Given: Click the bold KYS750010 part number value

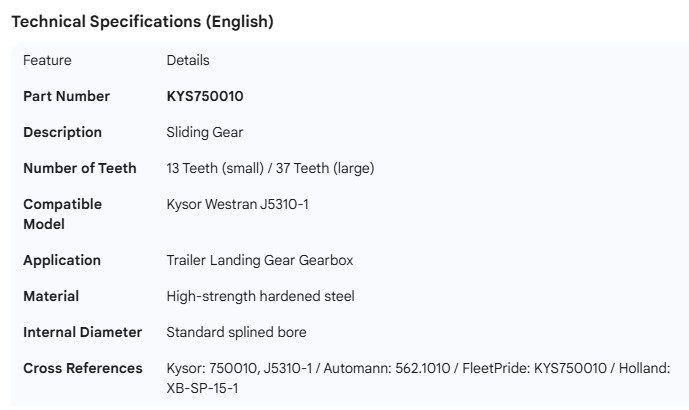Looking at the screenshot, I should [x=205, y=96].
